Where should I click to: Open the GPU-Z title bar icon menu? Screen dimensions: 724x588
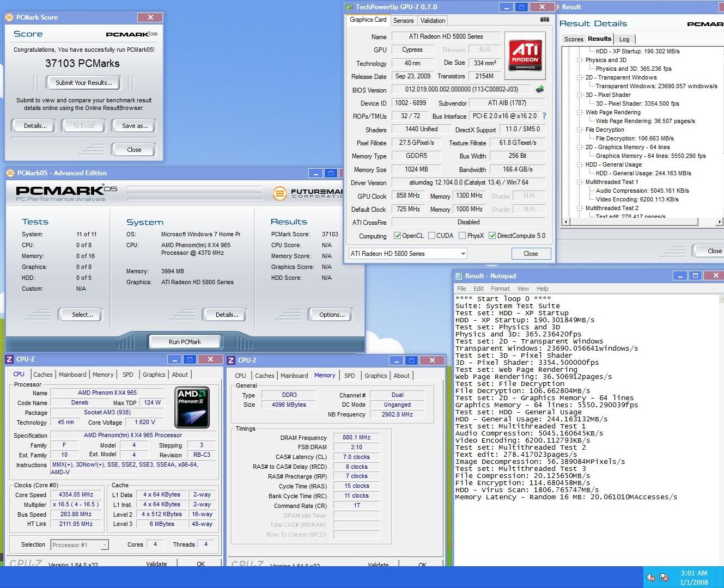tap(349, 7)
